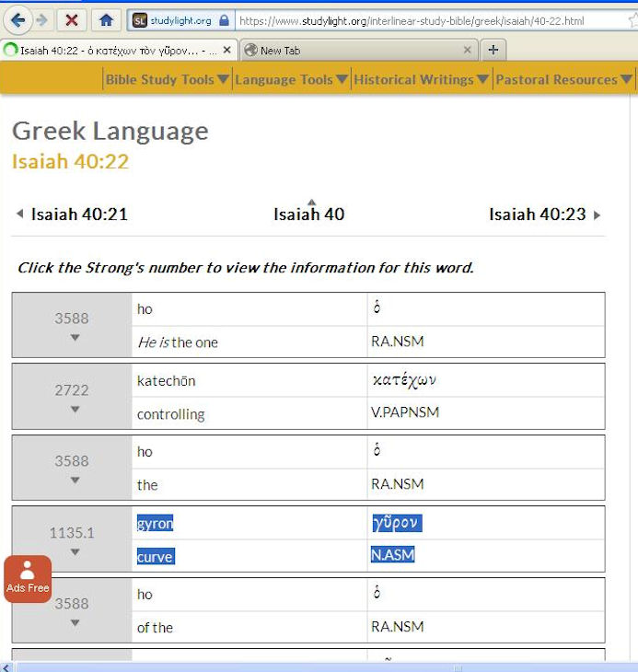638x672 pixels.
Task: Click the browser back arrow button
Action: (x=17, y=19)
